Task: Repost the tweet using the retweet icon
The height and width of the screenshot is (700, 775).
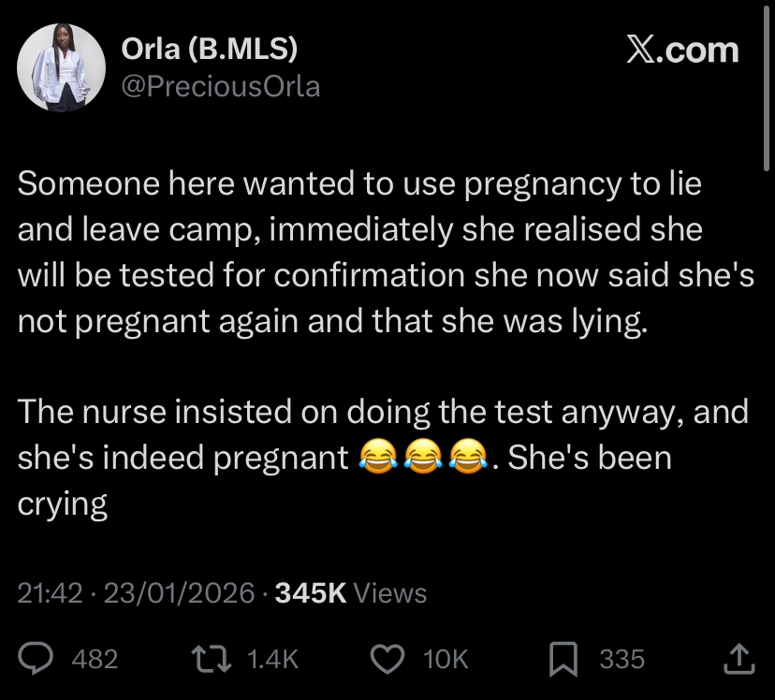Action: pos(211,659)
